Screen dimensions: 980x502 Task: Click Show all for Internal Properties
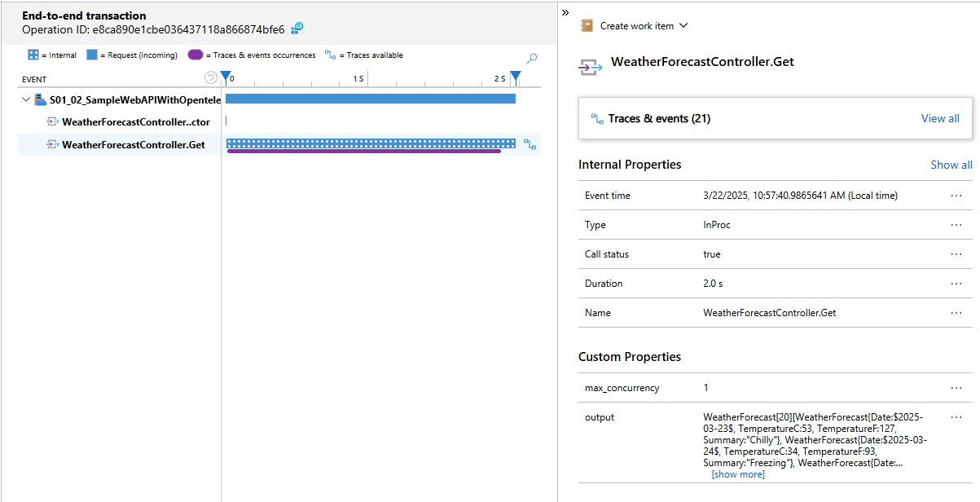951,165
